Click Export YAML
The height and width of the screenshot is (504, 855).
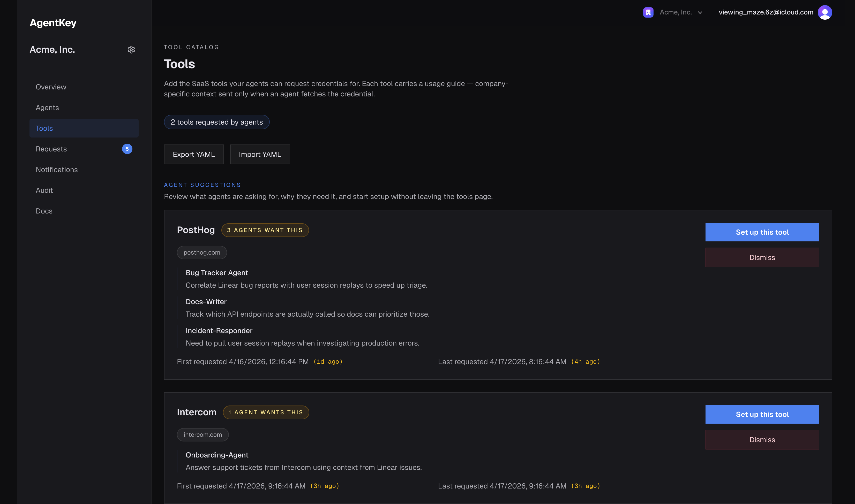(x=194, y=154)
